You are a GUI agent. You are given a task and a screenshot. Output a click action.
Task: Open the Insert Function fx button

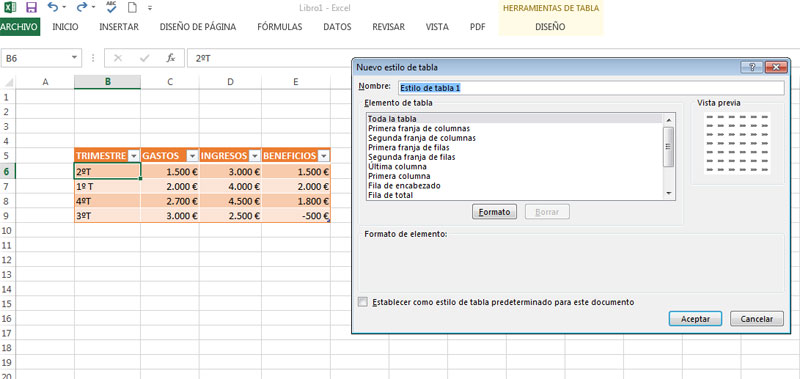point(171,58)
